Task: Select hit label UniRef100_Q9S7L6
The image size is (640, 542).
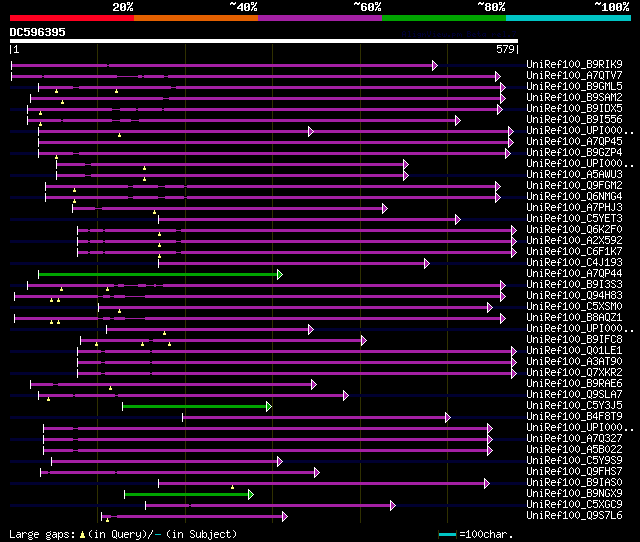Action: click(x=574, y=516)
